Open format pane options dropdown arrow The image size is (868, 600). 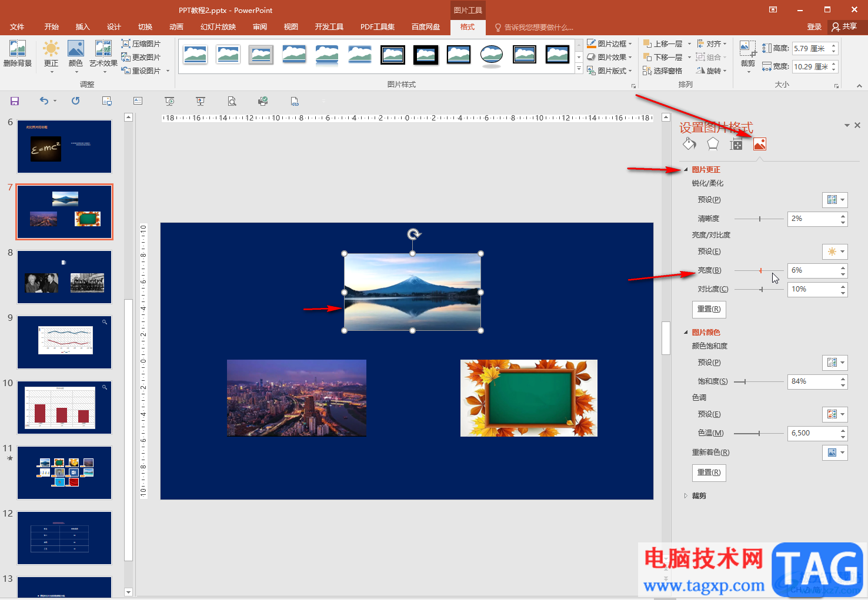(847, 125)
